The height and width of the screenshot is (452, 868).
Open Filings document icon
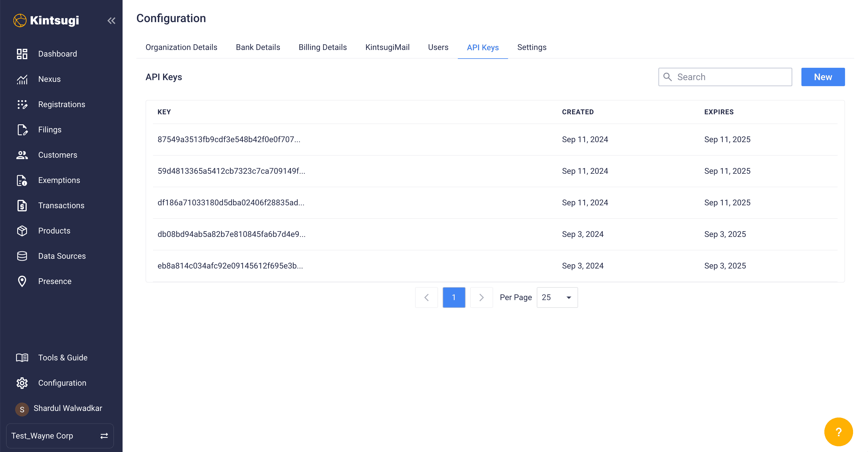(x=22, y=130)
